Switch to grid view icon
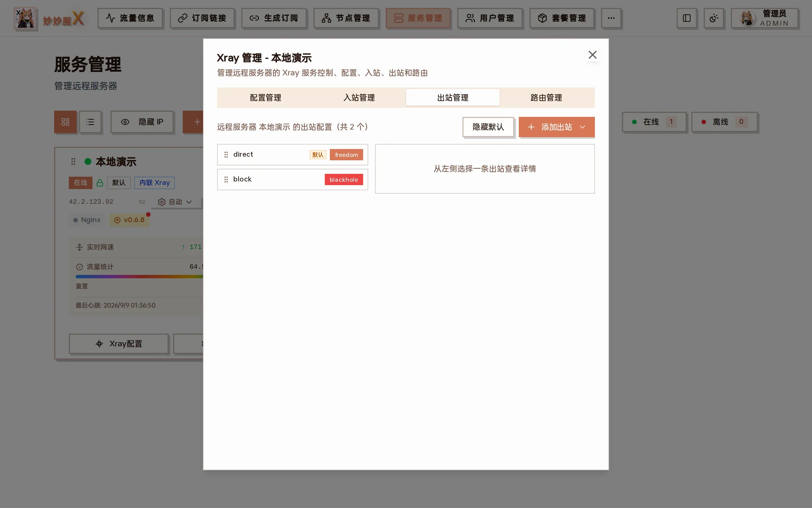This screenshot has width=812, height=508. click(65, 122)
